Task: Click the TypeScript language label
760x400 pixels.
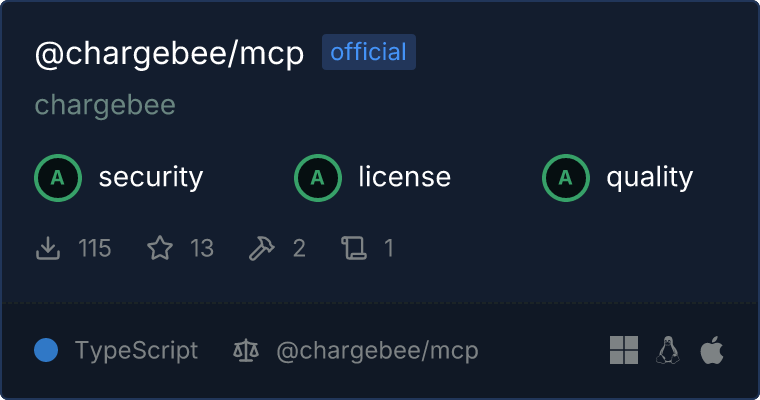Action: pos(136,350)
